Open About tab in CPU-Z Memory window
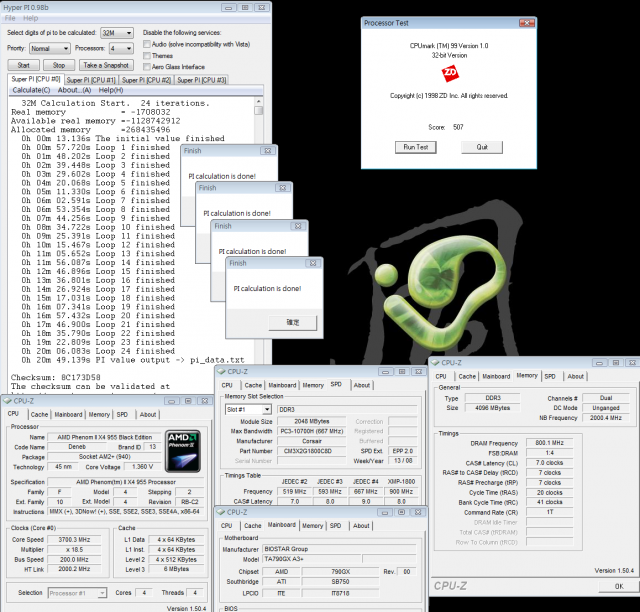 pos(576,376)
